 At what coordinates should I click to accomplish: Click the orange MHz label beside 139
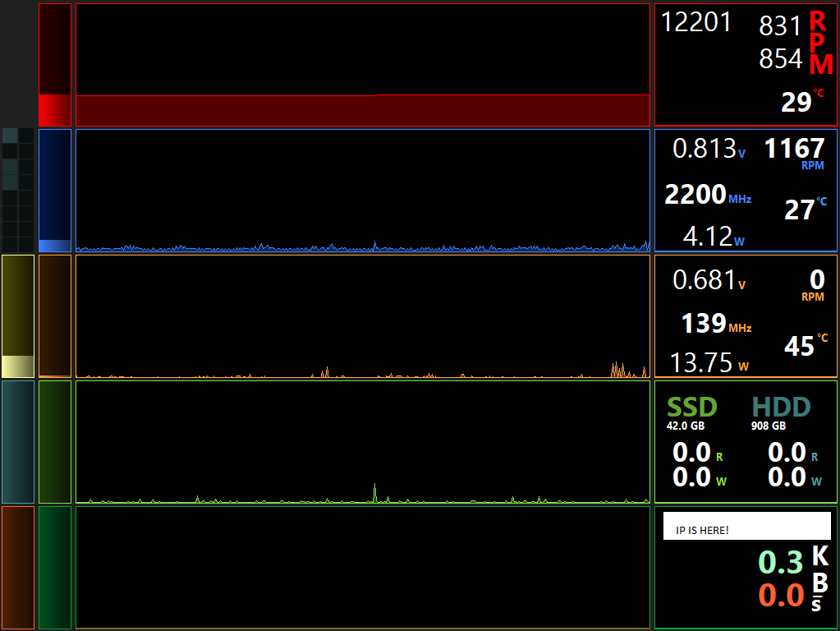740,328
